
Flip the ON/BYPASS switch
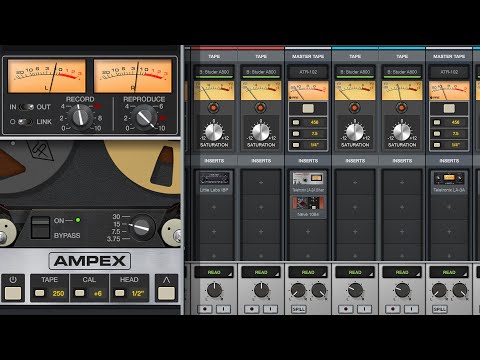[40, 227]
